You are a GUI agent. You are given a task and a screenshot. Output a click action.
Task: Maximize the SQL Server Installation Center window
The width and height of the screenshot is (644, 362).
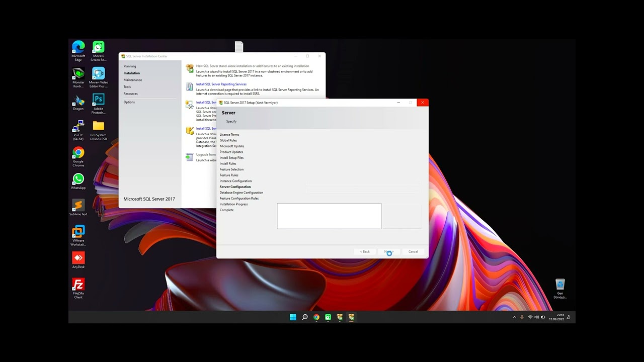(307, 56)
